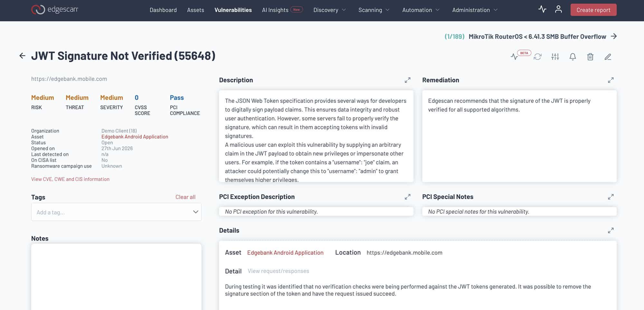The height and width of the screenshot is (310, 644).
Task: Click into the Notes text area
Action: [116, 276]
